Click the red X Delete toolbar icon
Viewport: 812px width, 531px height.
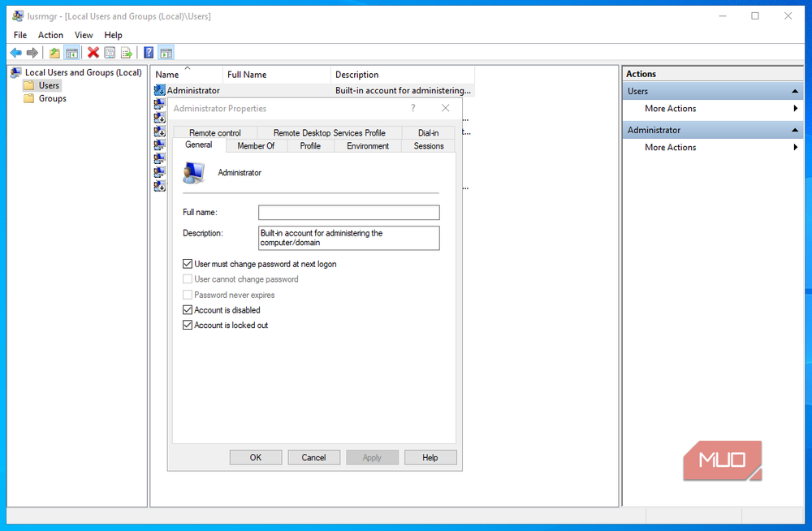coord(93,52)
